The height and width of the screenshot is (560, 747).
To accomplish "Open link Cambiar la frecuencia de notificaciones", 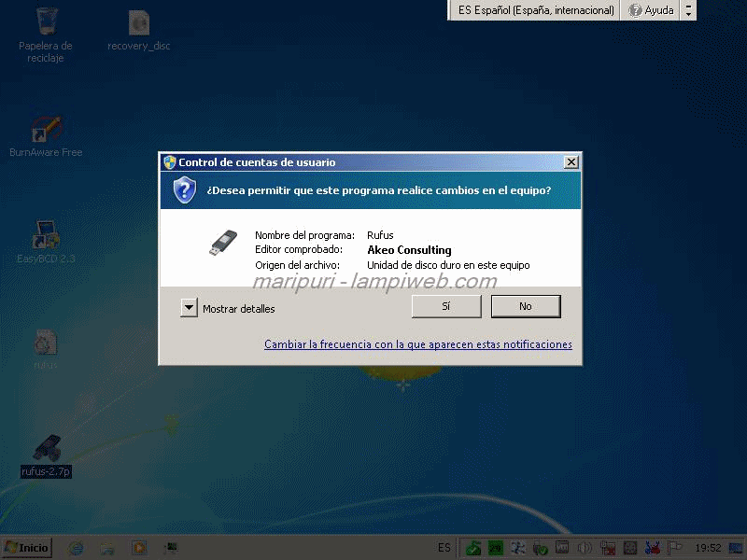I will [417, 343].
